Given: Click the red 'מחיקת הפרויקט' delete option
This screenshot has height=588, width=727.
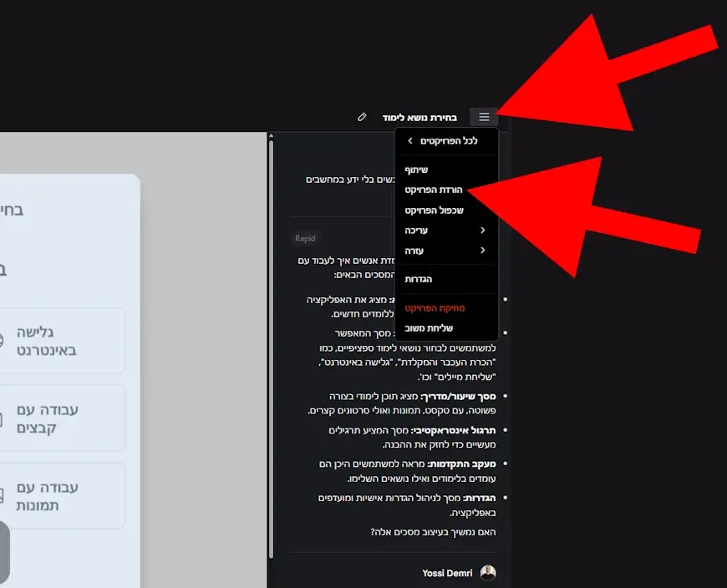Looking at the screenshot, I should [434, 308].
